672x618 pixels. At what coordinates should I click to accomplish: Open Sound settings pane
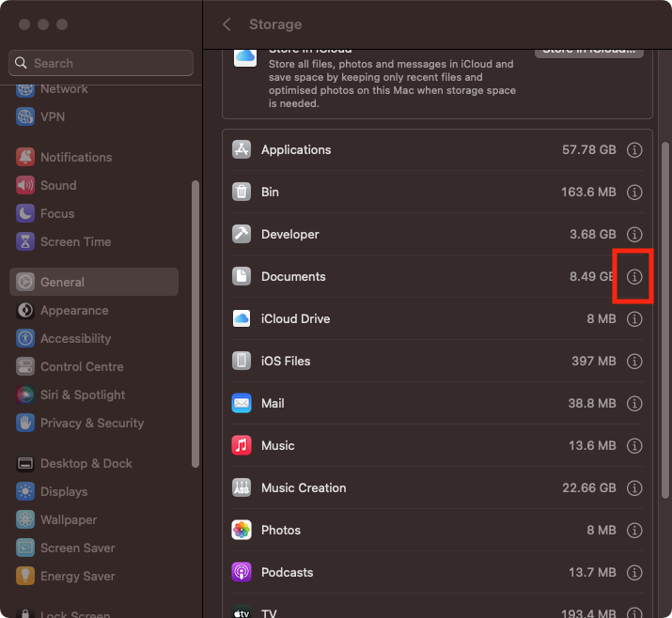click(94, 185)
